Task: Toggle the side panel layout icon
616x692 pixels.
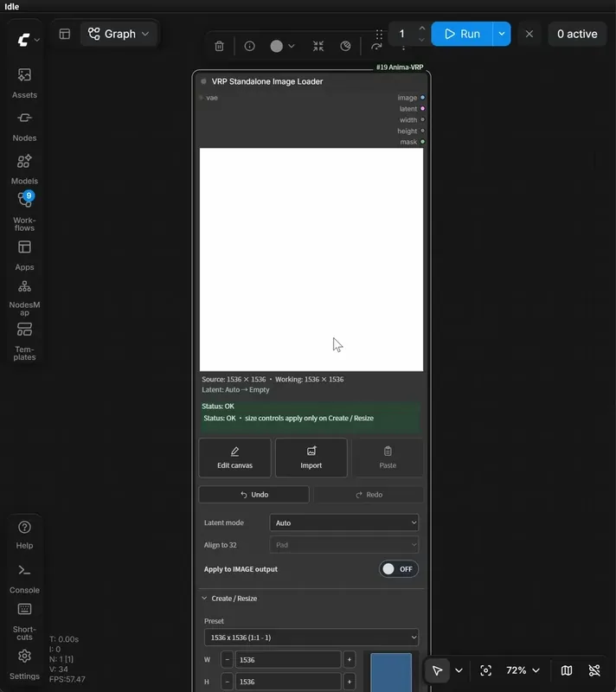Action: click(x=65, y=34)
